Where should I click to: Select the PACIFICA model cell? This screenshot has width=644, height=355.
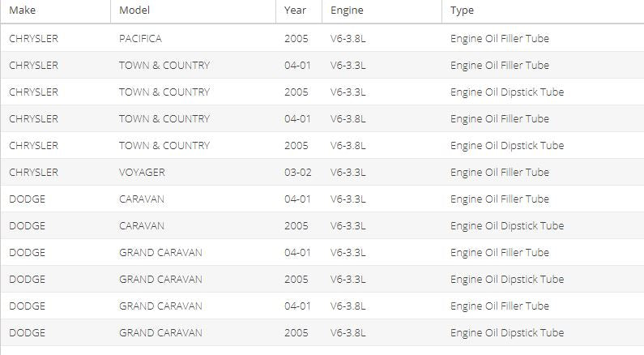pos(140,38)
